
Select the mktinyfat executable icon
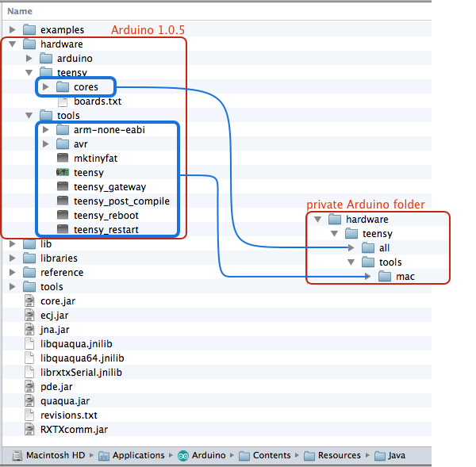[63, 158]
